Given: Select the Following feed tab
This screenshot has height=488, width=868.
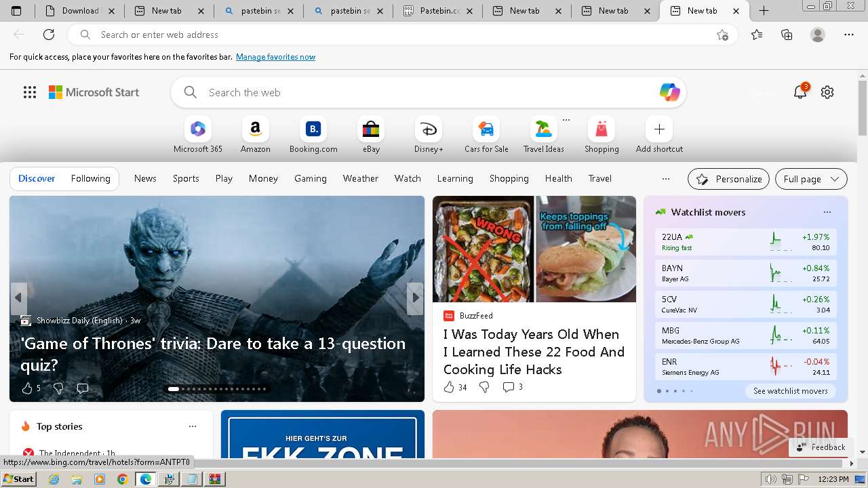Looking at the screenshot, I should pyautogui.click(x=90, y=178).
